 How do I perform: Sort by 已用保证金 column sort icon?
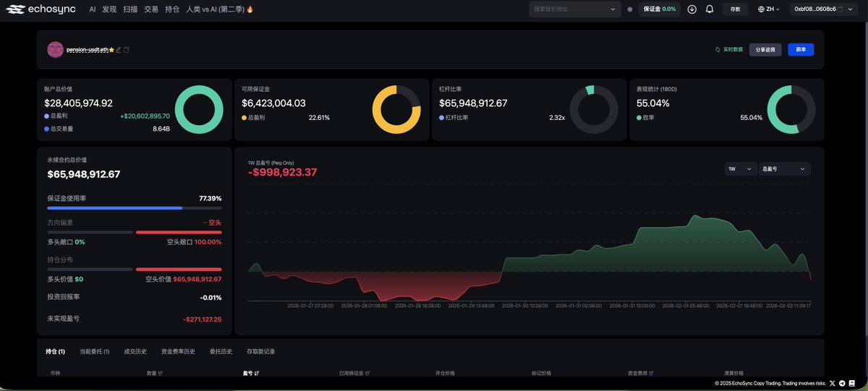[368, 373]
